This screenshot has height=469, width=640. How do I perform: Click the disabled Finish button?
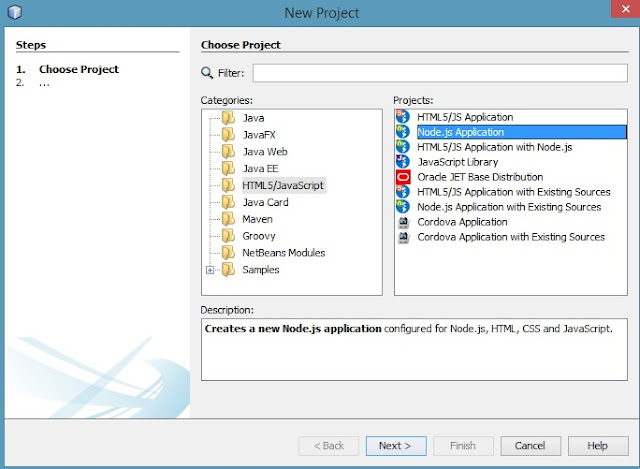[463, 446]
